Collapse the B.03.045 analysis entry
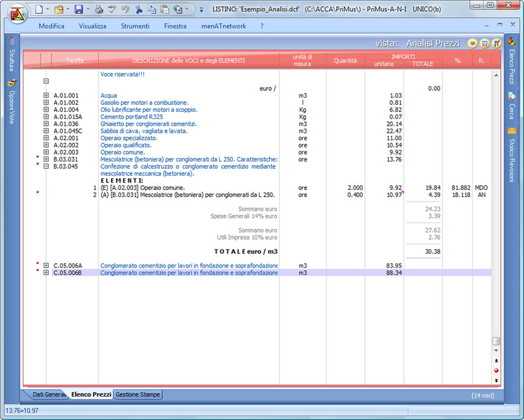This screenshot has width=524, height=420. (46, 166)
